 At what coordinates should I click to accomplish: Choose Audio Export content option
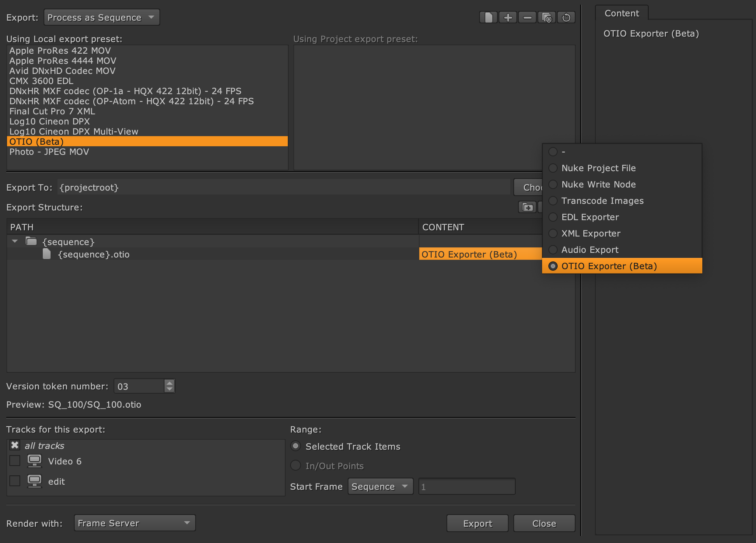coord(622,250)
